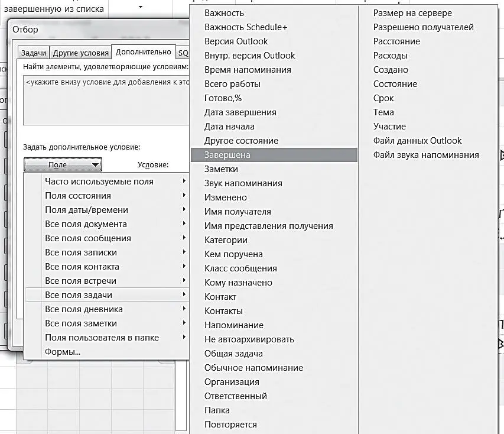Expand Часто используемые поля submenu
The image size is (504, 434).
click(x=107, y=182)
